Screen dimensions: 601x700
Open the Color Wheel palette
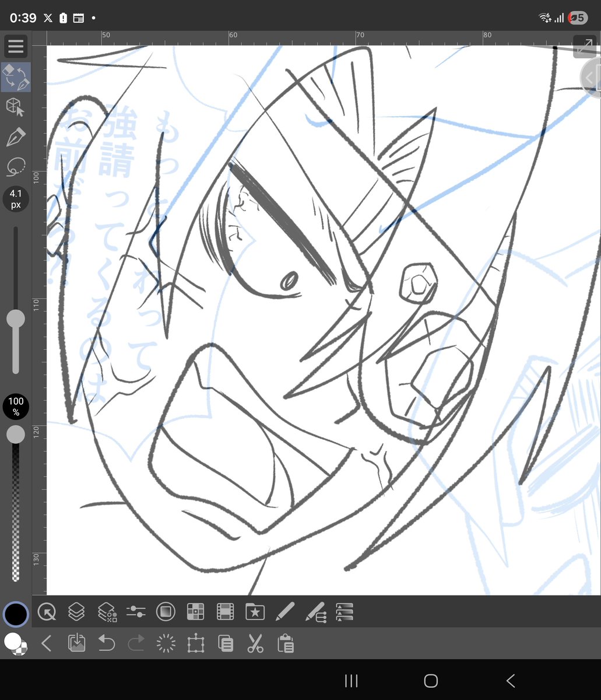166,612
